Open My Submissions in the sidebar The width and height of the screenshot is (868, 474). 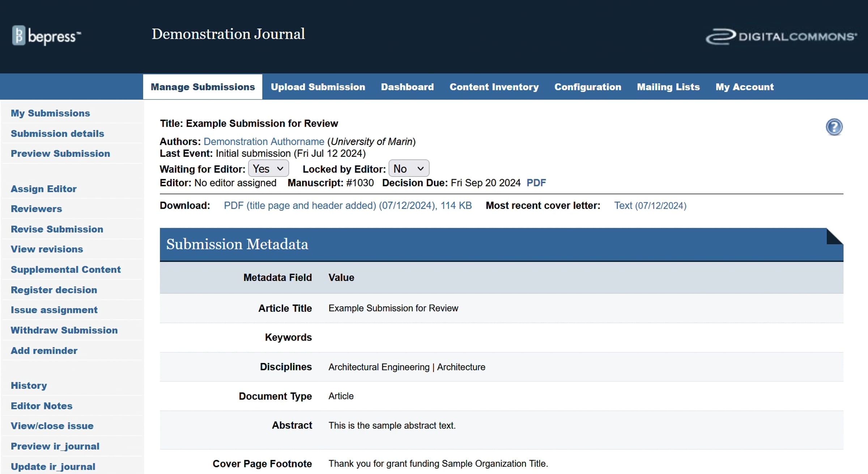[50, 113]
